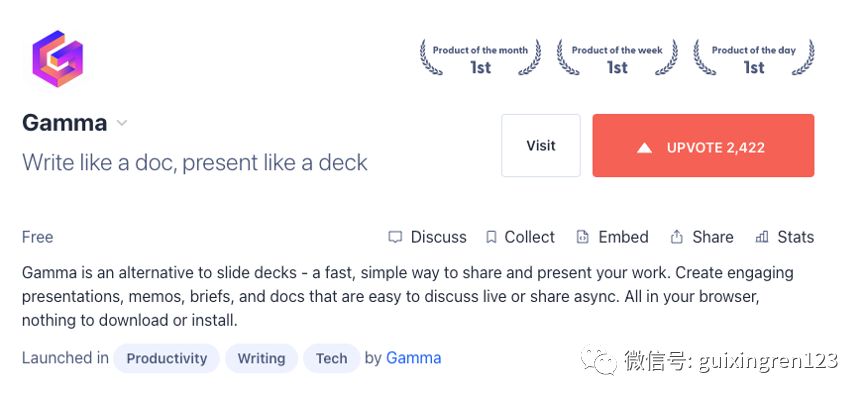Click the Share export icon
Viewport: 866px width, 400px height.
(x=677, y=237)
